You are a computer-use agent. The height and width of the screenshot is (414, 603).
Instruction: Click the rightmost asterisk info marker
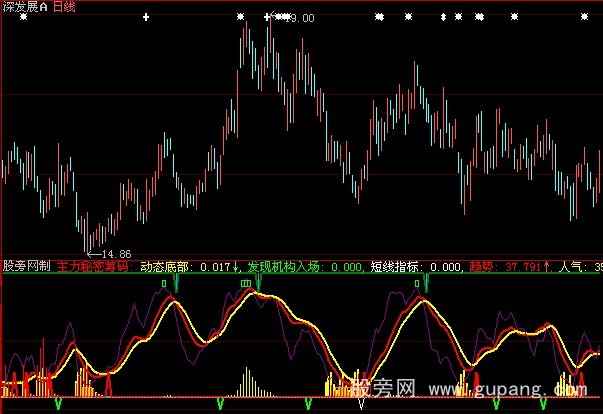pyautogui.click(x=584, y=17)
